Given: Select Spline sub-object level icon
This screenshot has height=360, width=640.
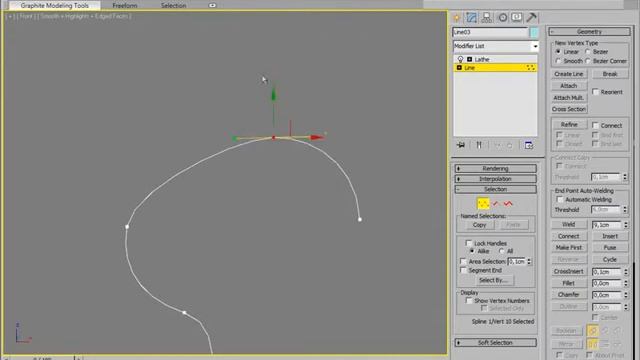Looking at the screenshot, I should point(508,203).
